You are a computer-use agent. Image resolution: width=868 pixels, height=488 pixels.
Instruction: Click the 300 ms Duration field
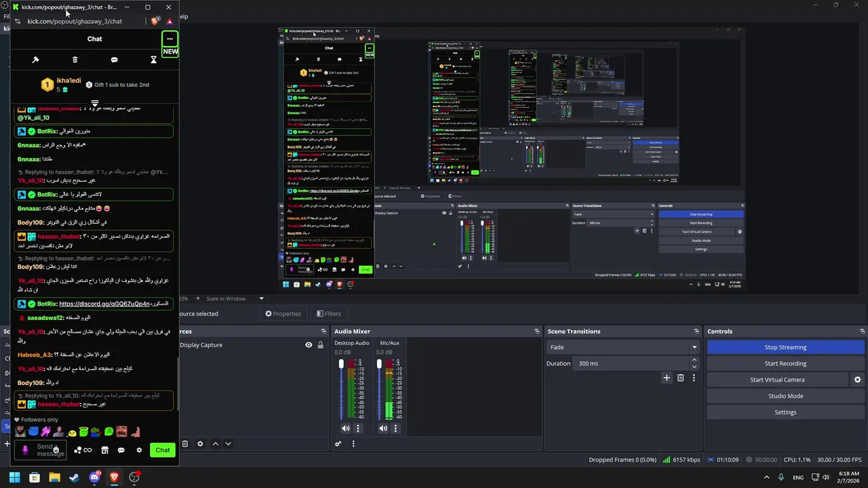tap(631, 363)
